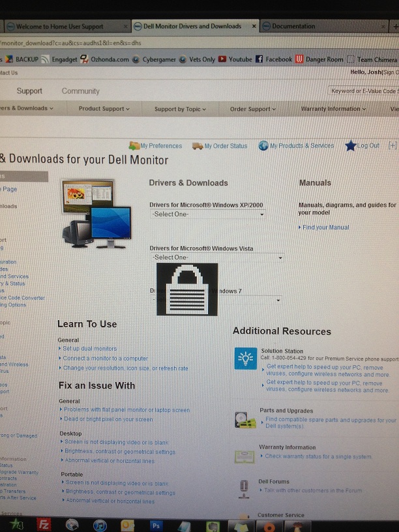Screen dimensions: 399x532
Task: Expand the Drivers & Downloads nav menu
Action: (27, 108)
